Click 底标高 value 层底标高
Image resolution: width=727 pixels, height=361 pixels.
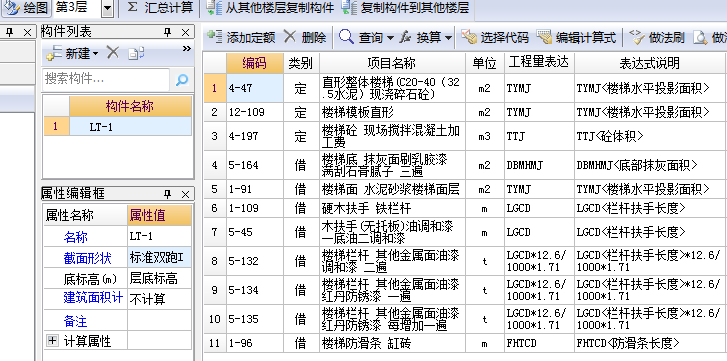(x=159, y=278)
